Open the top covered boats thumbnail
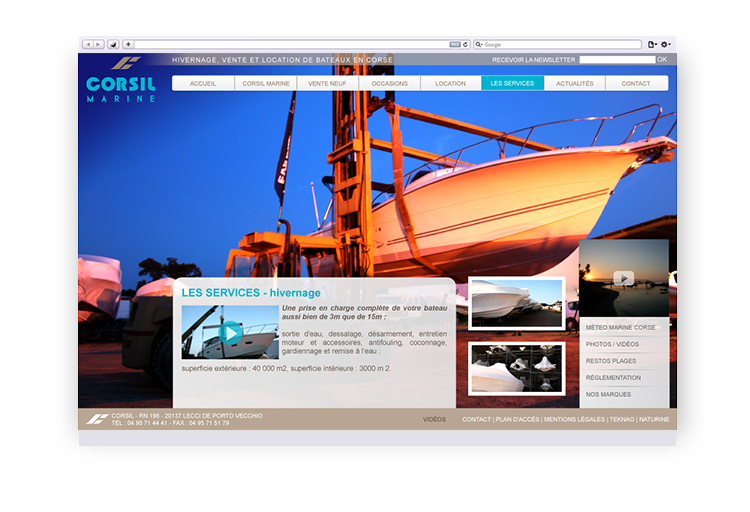Screen dimensions: 750x512 coord(516,303)
